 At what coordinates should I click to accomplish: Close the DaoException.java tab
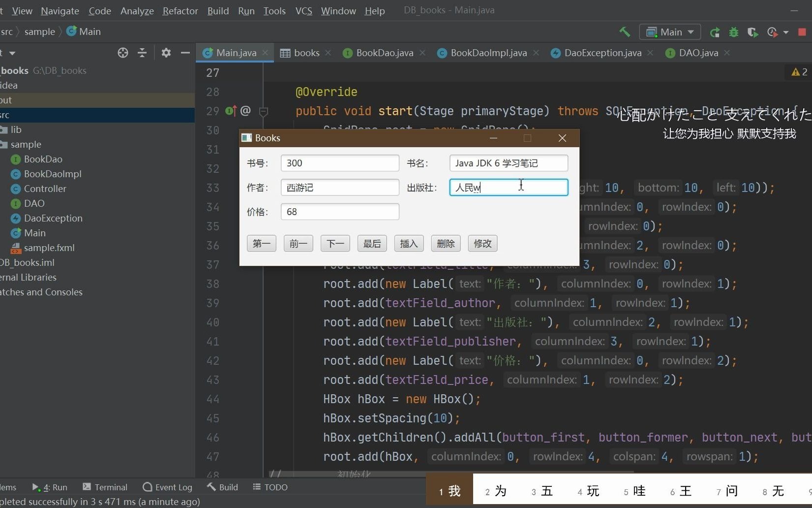click(x=650, y=53)
